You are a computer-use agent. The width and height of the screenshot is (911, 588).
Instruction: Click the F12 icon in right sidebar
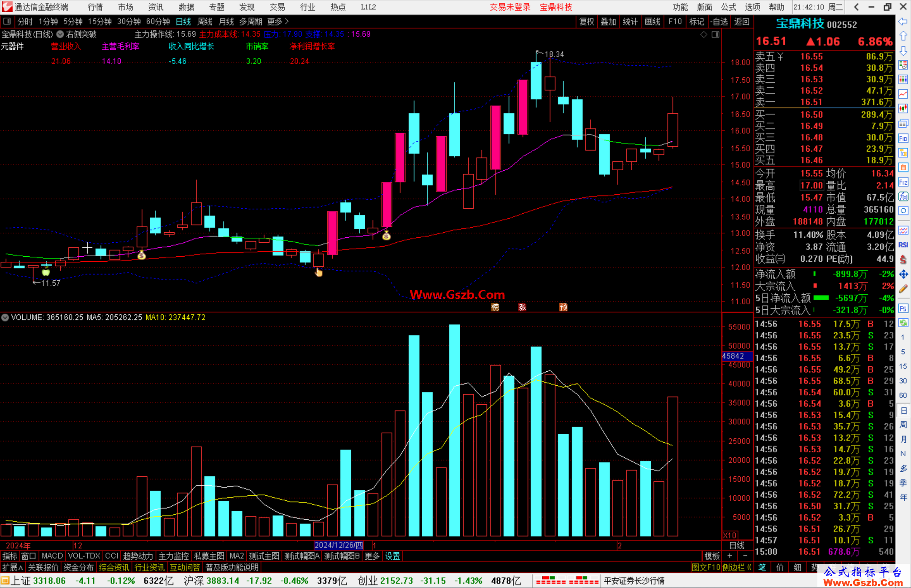903,182
